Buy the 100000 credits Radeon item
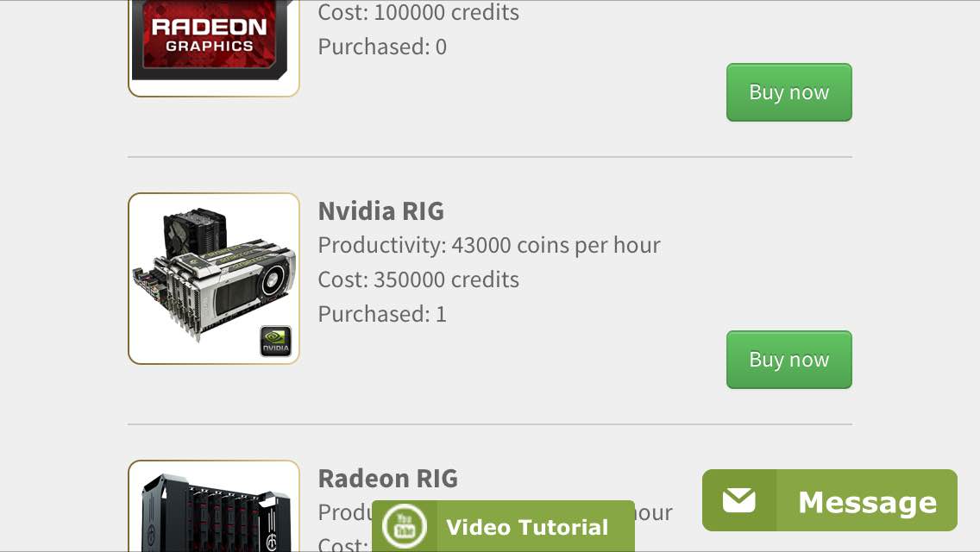This screenshot has height=552, width=980. click(x=788, y=92)
